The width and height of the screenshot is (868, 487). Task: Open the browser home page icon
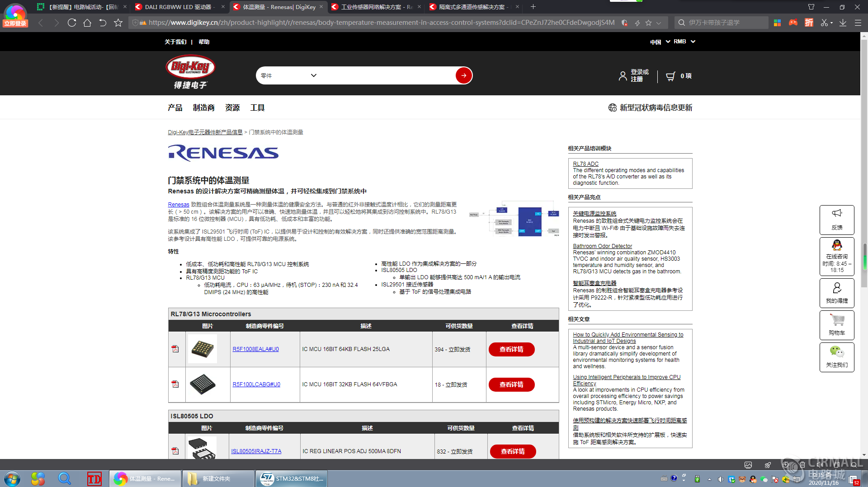click(87, 23)
